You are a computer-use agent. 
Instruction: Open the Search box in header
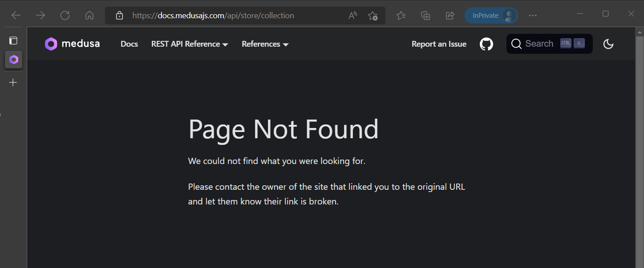coord(549,44)
